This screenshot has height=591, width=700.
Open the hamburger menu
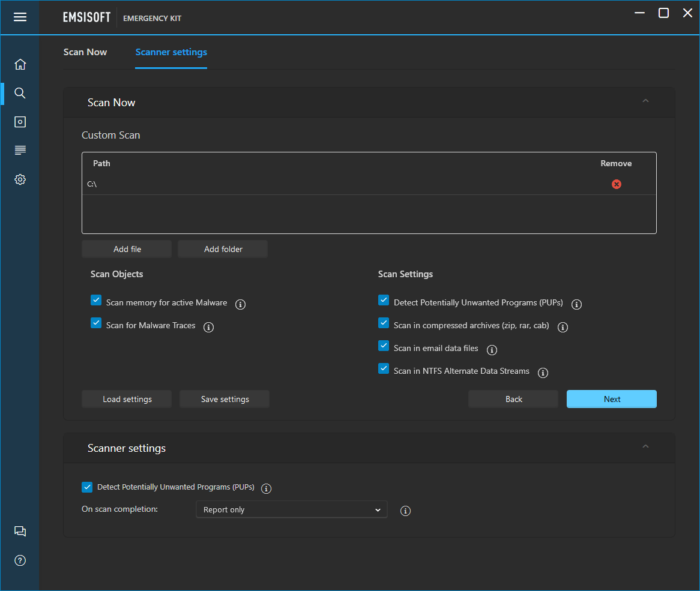[x=20, y=17]
